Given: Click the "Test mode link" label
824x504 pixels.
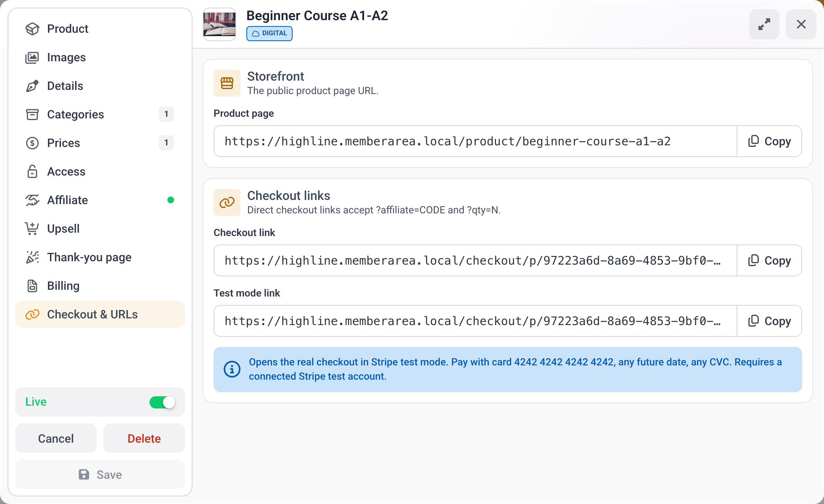Looking at the screenshot, I should (x=247, y=293).
